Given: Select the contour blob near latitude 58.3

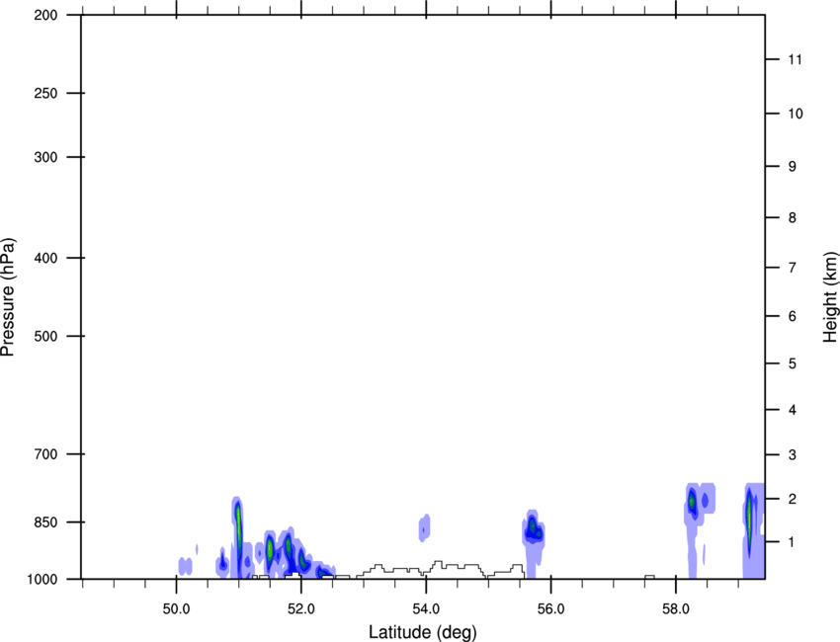Looking at the screenshot, I should pos(693,504).
